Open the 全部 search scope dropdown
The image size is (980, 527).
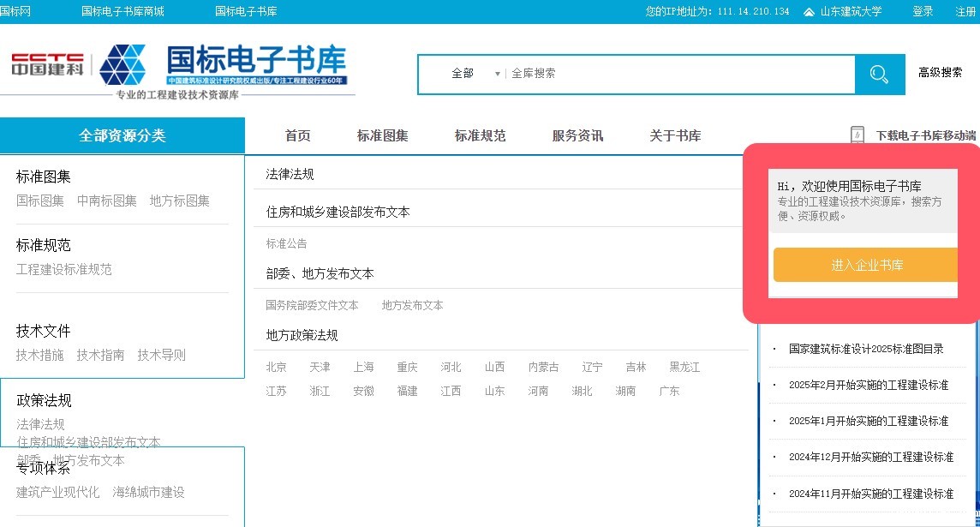coord(475,74)
